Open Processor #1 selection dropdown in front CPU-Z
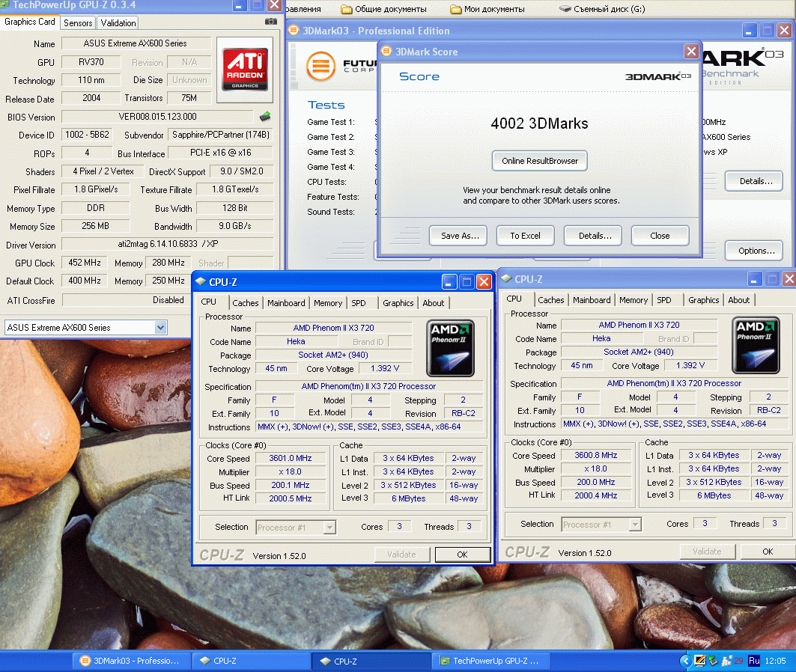This screenshot has height=672, width=796. point(329,528)
